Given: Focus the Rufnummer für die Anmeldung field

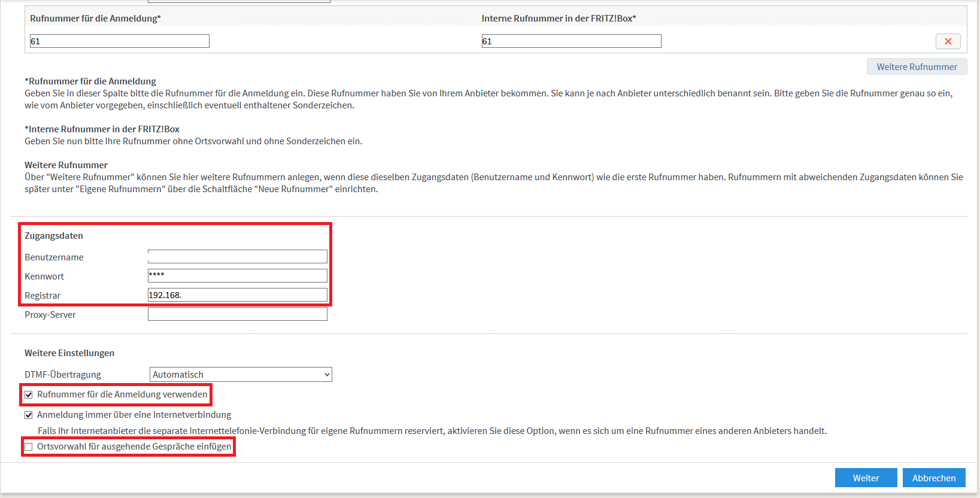Looking at the screenshot, I should pyautogui.click(x=120, y=41).
